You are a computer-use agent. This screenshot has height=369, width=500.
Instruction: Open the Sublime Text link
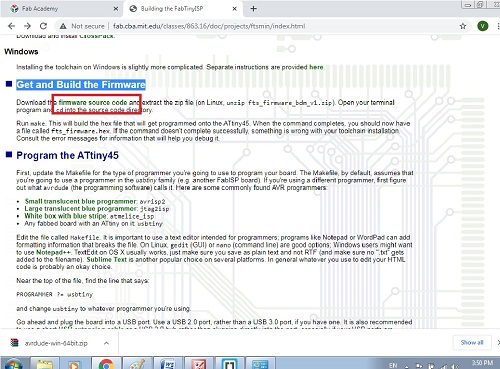(107, 259)
